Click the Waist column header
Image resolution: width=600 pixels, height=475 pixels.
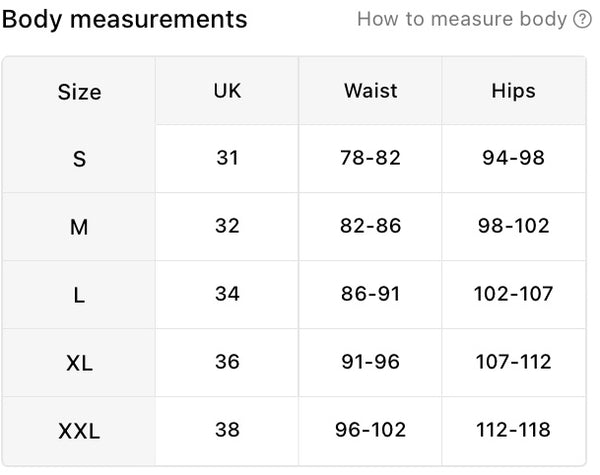tap(370, 90)
